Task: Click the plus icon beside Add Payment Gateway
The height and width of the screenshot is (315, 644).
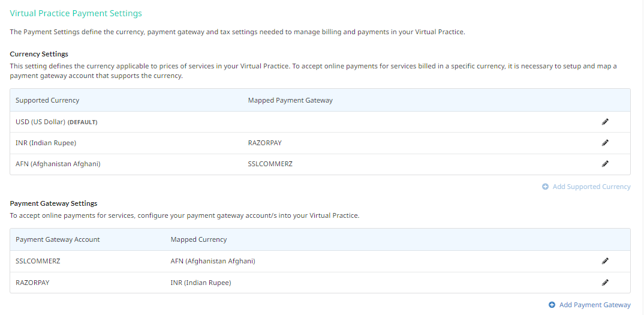Action: [x=552, y=305]
